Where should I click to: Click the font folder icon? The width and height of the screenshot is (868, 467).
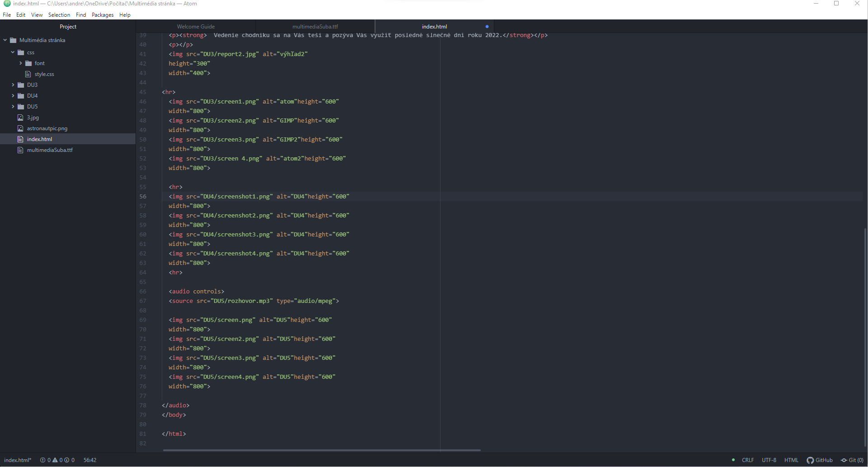pos(28,63)
